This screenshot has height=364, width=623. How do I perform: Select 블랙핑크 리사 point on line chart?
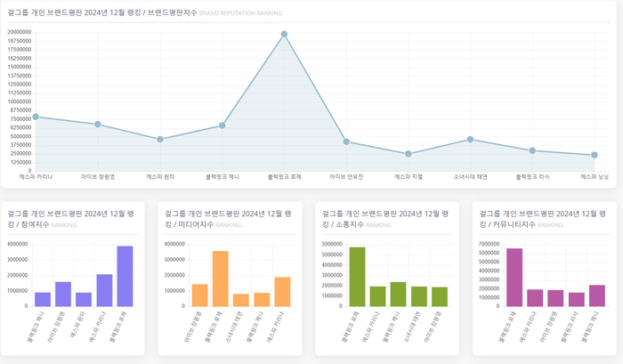click(x=532, y=151)
